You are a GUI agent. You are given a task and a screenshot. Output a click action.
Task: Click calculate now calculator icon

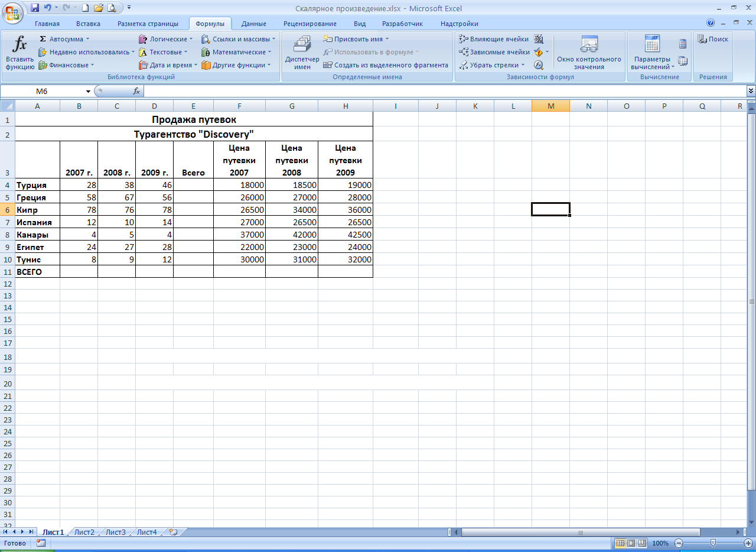pyautogui.click(x=683, y=44)
